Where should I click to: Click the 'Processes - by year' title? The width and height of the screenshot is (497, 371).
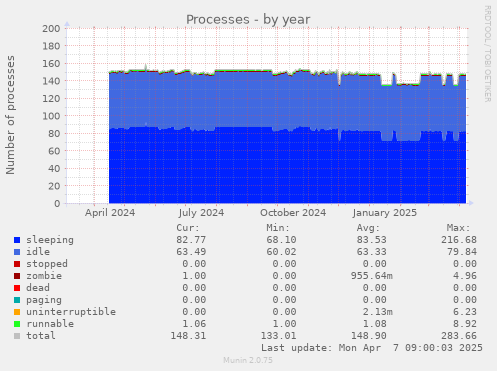pyautogui.click(x=248, y=20)
